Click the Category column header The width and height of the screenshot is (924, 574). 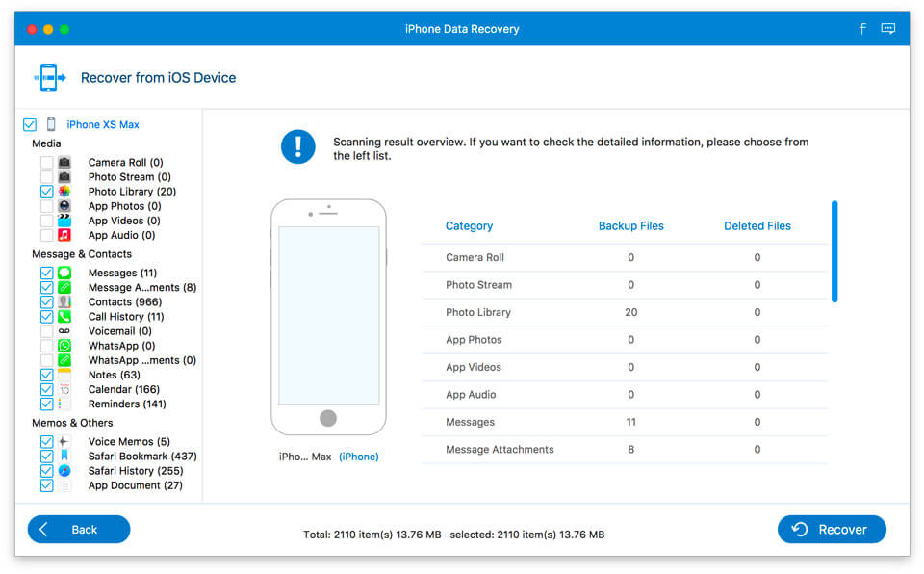click(x=469, y=226)
